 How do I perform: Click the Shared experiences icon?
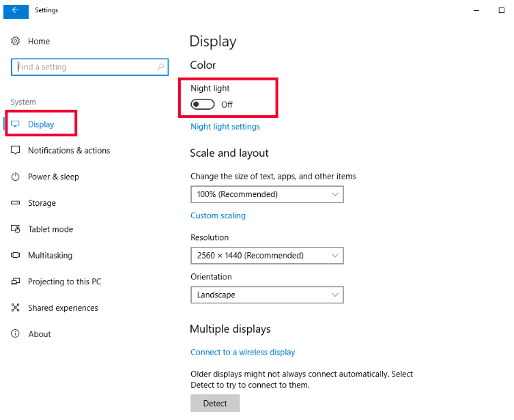16,307
